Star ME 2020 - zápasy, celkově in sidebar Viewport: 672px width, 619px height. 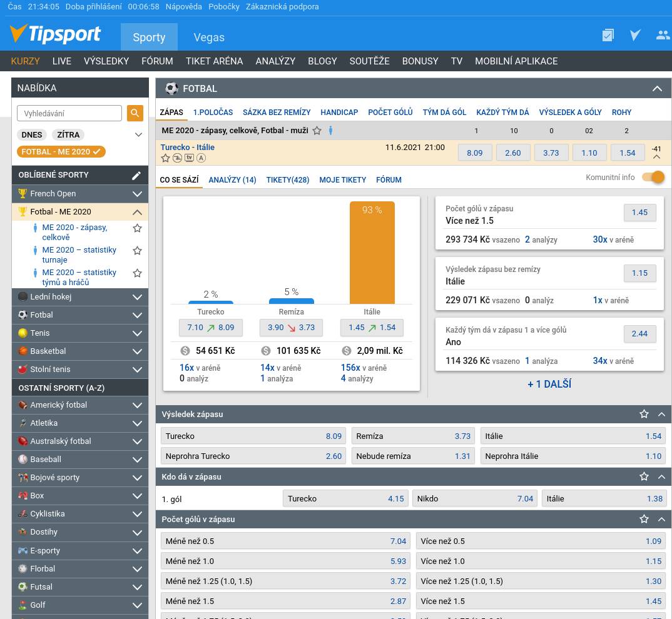[x=137, y=228]
